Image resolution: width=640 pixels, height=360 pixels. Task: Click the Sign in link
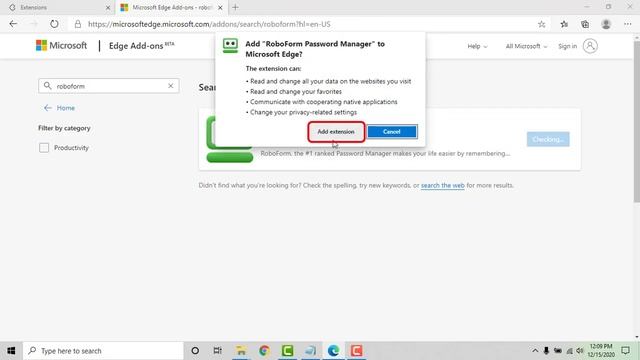[567, 46]
